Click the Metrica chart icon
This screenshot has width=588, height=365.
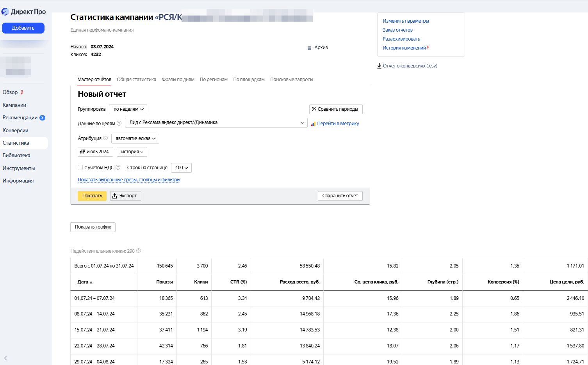313,124
